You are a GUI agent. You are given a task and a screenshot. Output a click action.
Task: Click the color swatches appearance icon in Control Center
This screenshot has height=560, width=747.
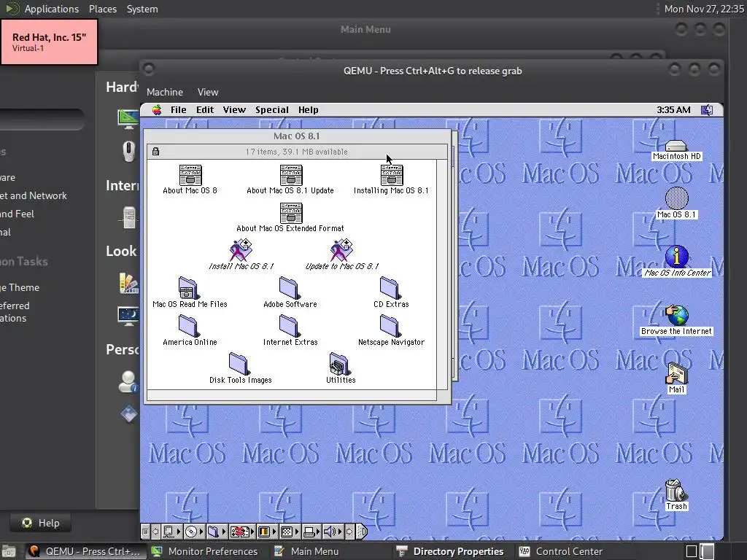pos(128,282)
